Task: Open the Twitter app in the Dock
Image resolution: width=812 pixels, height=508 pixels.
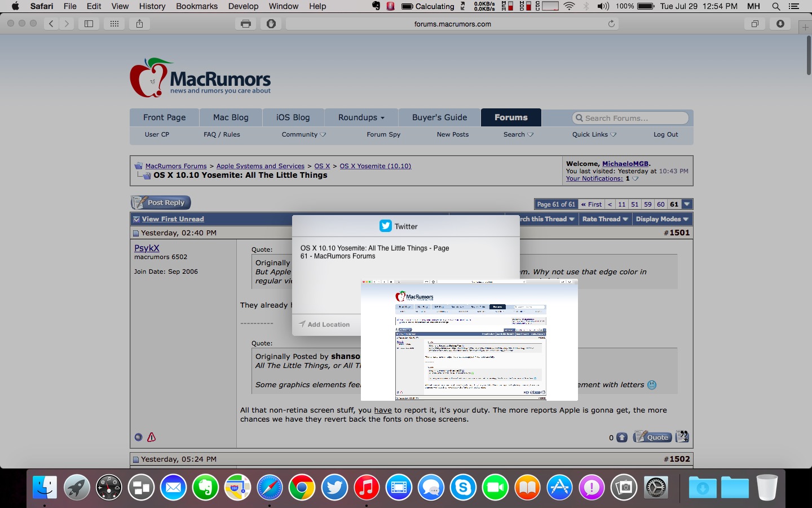Action: click(334, 487)
